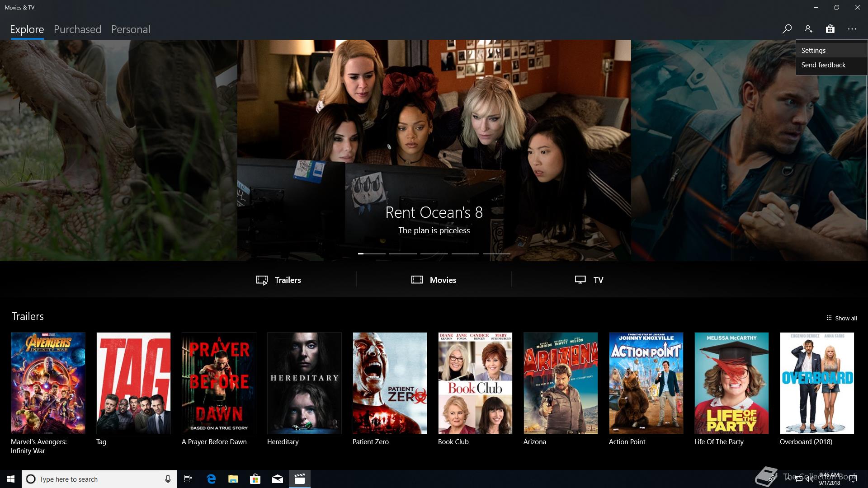Open the Windows Start menu
This screenshot has width=868, height=488.
coord(11,479)
